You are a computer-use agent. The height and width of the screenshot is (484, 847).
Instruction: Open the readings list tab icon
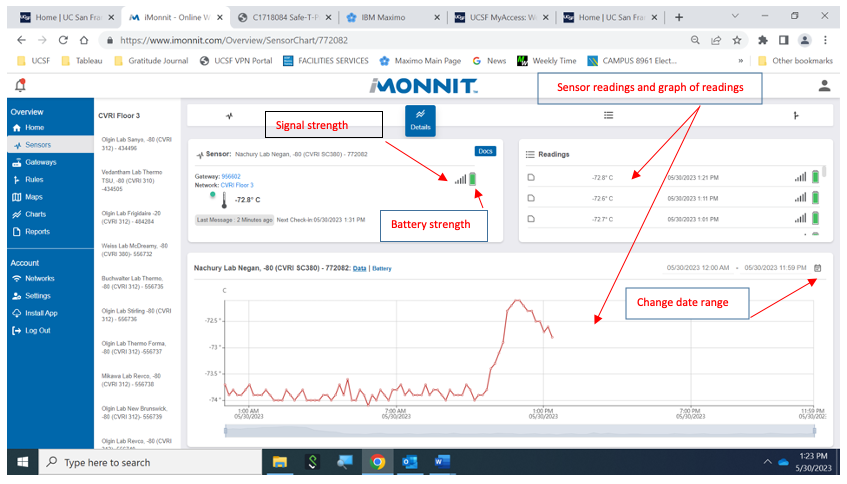coord(608,115)
